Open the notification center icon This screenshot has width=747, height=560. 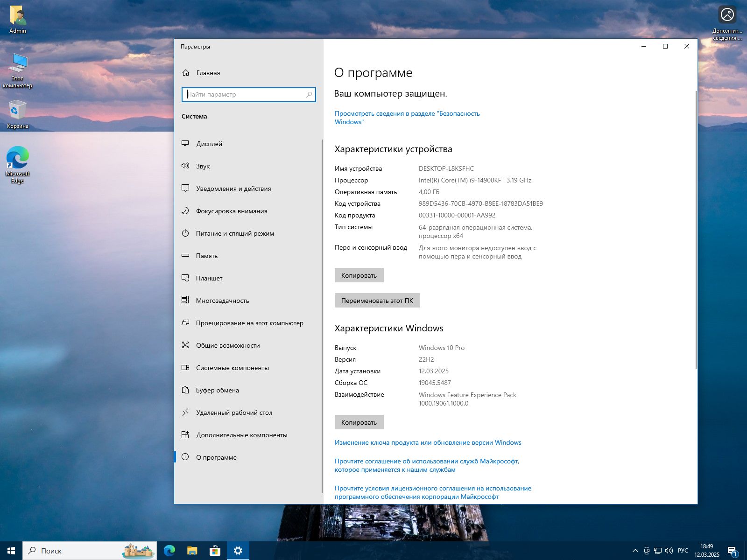coord(732,551)
